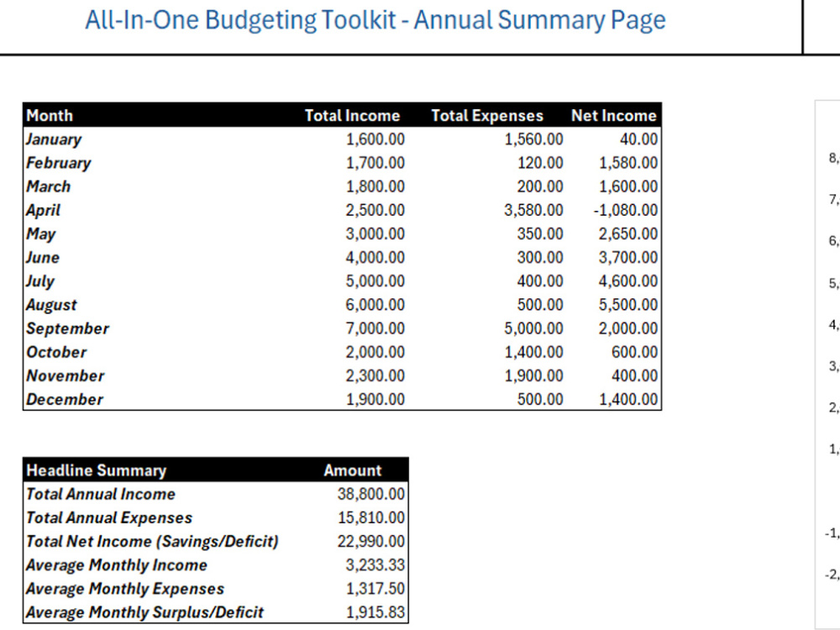Select the amount 1,915.83
The width and height of the screenshot is (840, 630).
pyautogui.click(x=375, y=612)
